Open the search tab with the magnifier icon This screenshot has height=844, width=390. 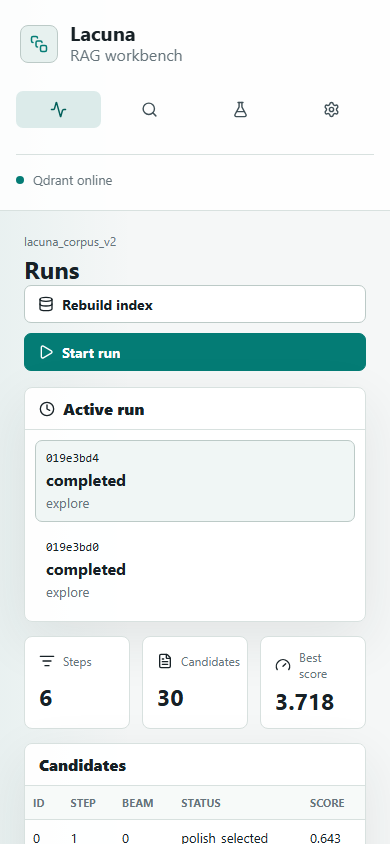[150, 109]
